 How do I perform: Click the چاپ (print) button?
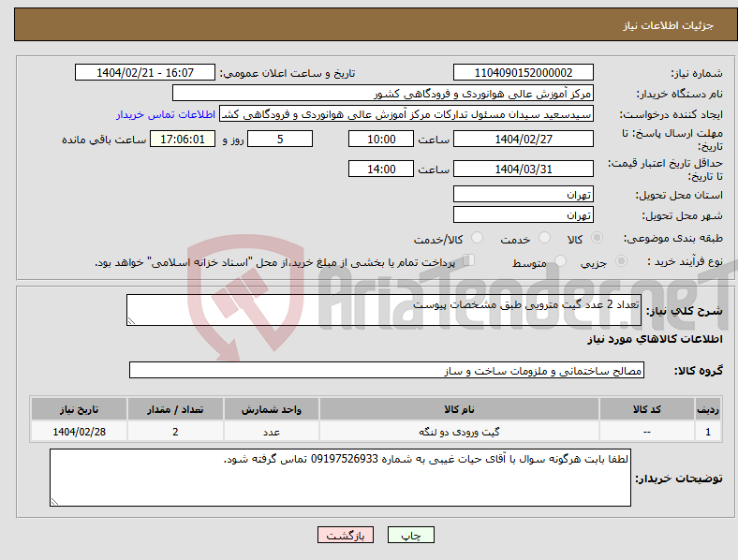[410, 536]
